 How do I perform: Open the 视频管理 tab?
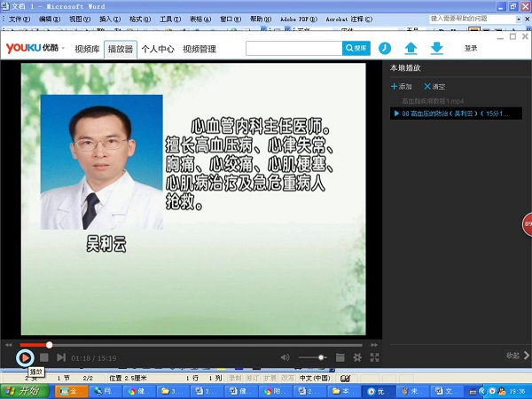pos(199,49)
